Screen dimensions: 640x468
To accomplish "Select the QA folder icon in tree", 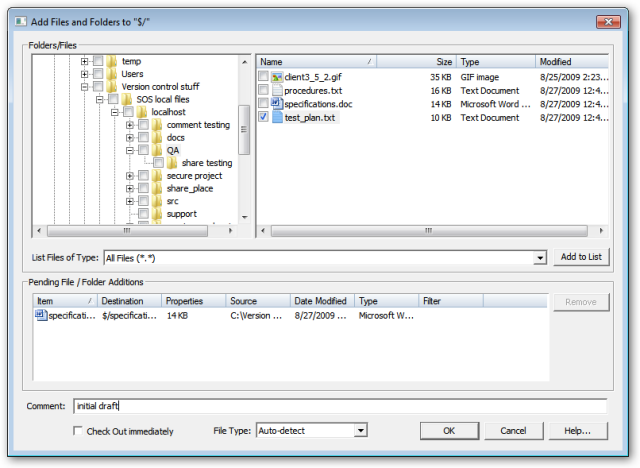I will (158, 150).
